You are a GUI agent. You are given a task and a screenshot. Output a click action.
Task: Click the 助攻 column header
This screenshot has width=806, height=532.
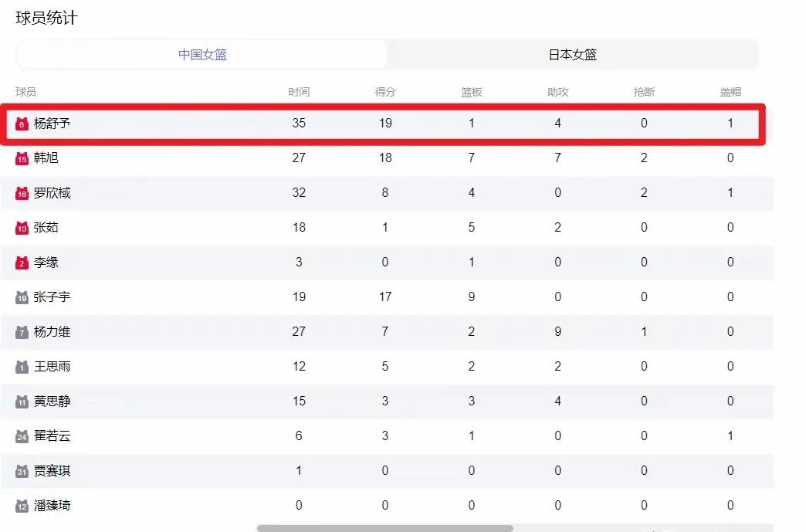pyautogui.click(x=557, y=92)
